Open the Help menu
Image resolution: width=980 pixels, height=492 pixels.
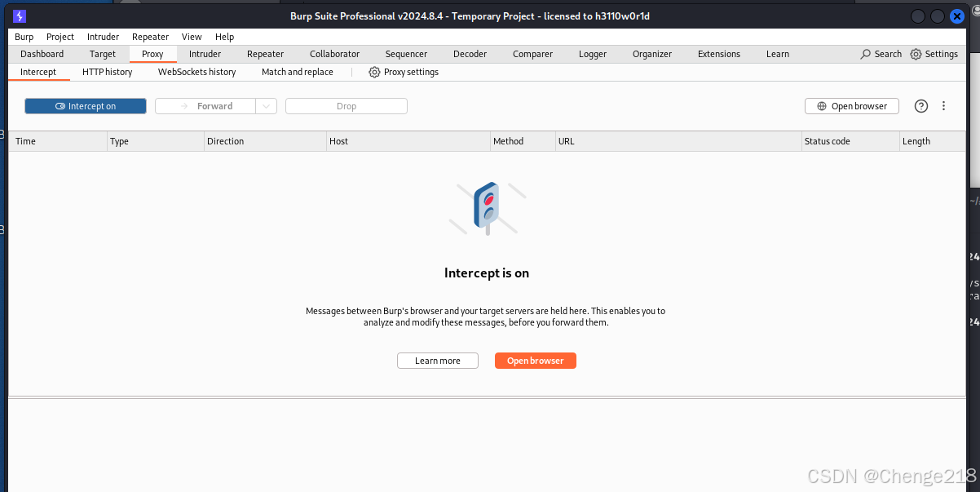(225, 37)
